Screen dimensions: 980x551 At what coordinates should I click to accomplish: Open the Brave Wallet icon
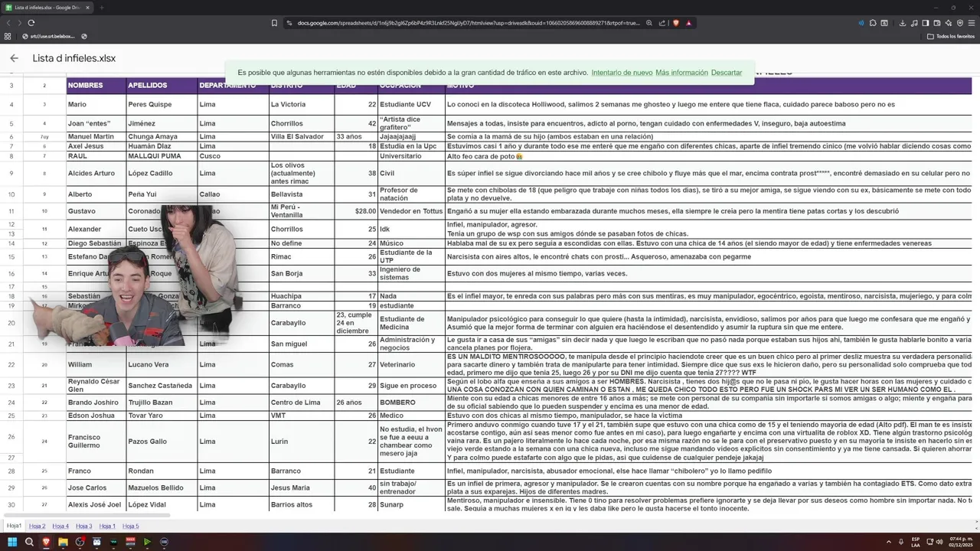click(937, 23)
